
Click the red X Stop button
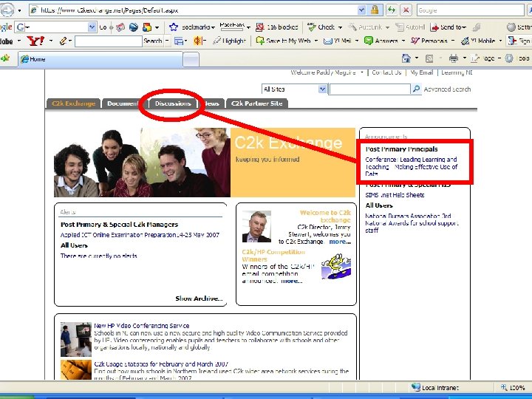(406, 10)
